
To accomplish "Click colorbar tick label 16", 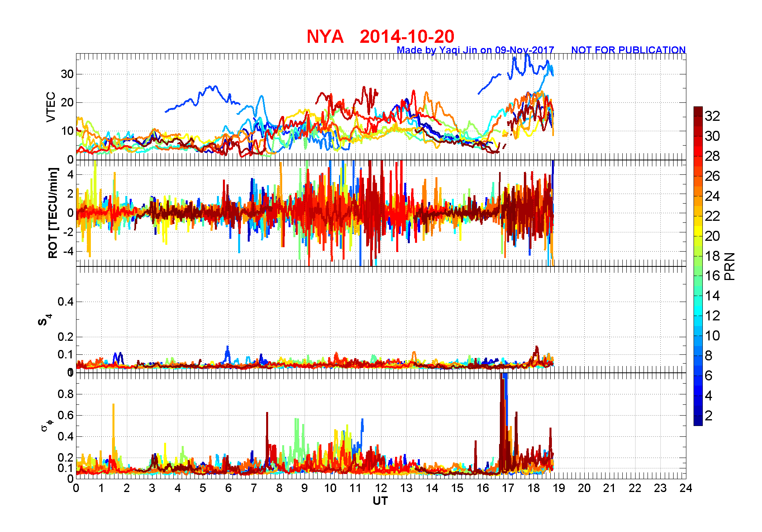I will pos(712,276).
